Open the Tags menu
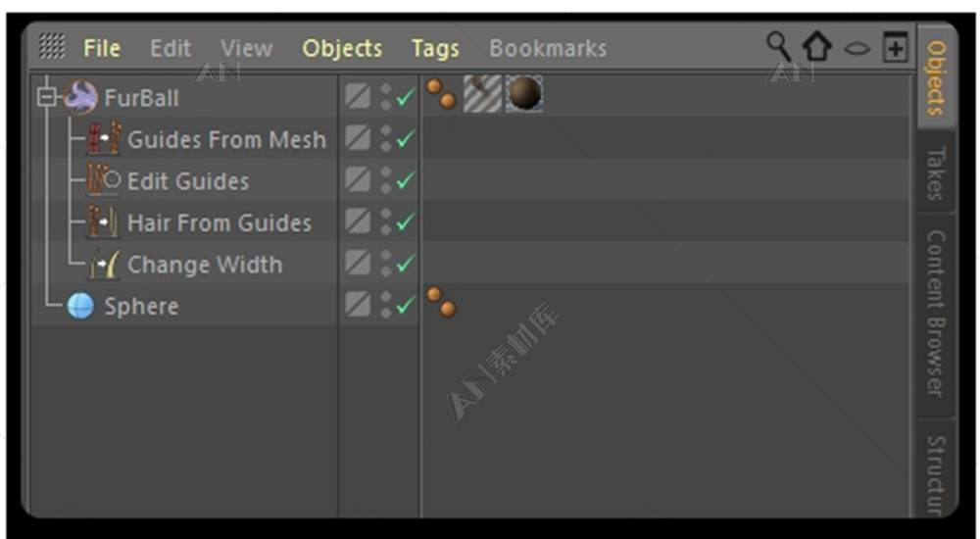This screenshot has height=539, width=980. click(435, 48)
